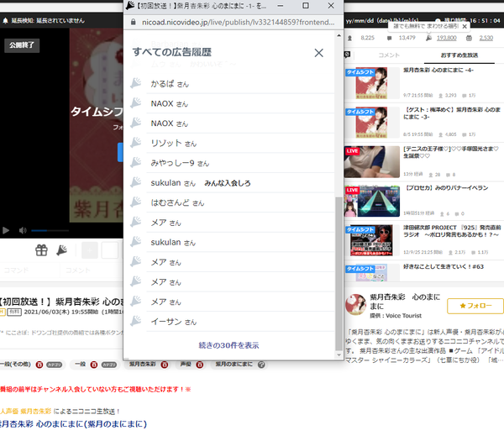Click the help icon on 紫月のまにまに tag

coord(261,365)
